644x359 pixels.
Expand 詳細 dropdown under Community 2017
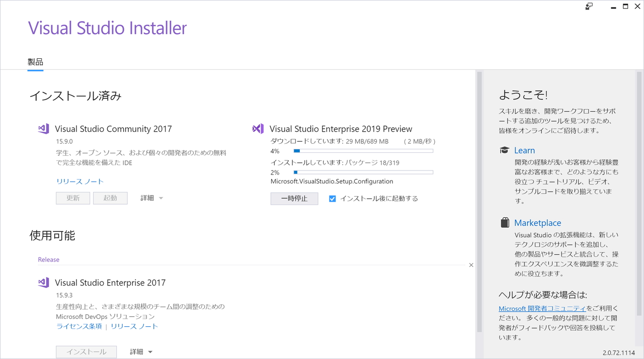(151, 198)
